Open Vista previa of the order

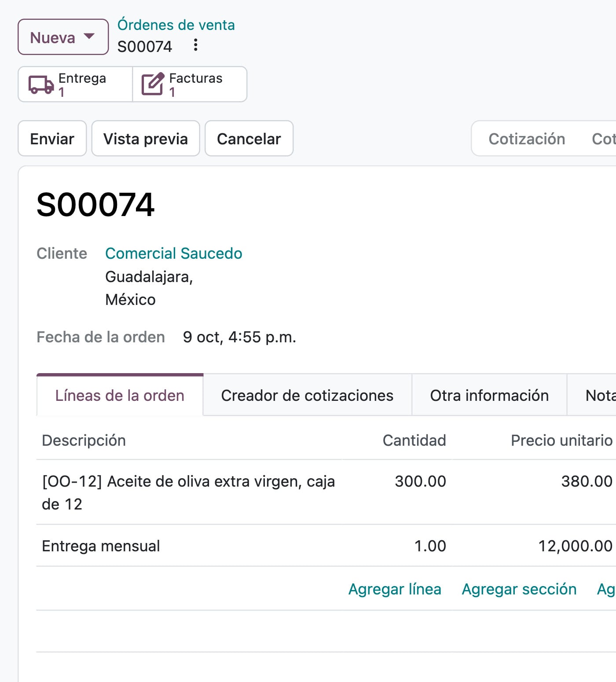coord(146,139)
